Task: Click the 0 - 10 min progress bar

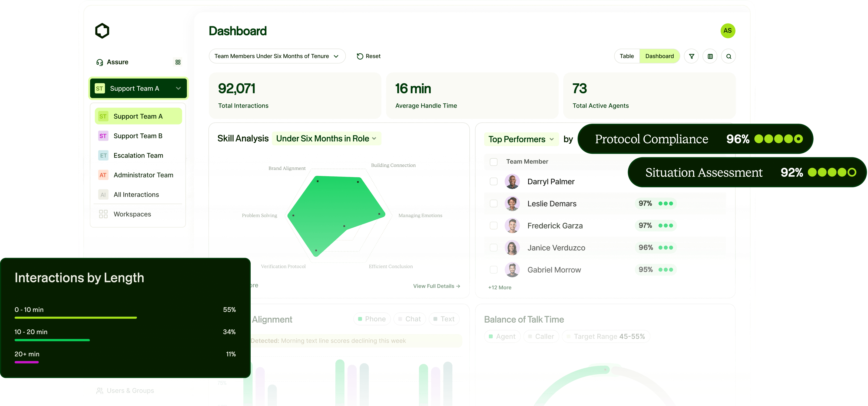Action: [x=76, y=318]
